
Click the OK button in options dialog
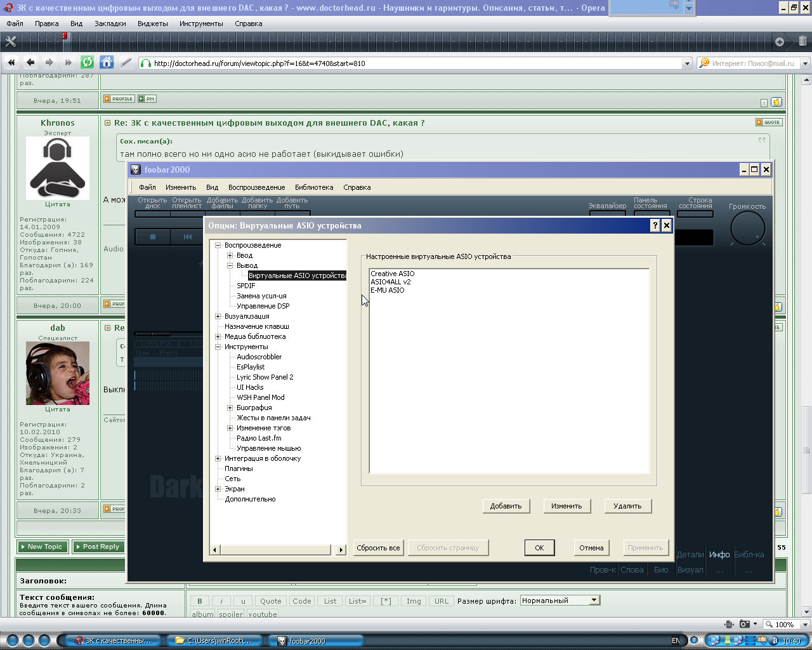pyautogui.click(x=539, y=548)
